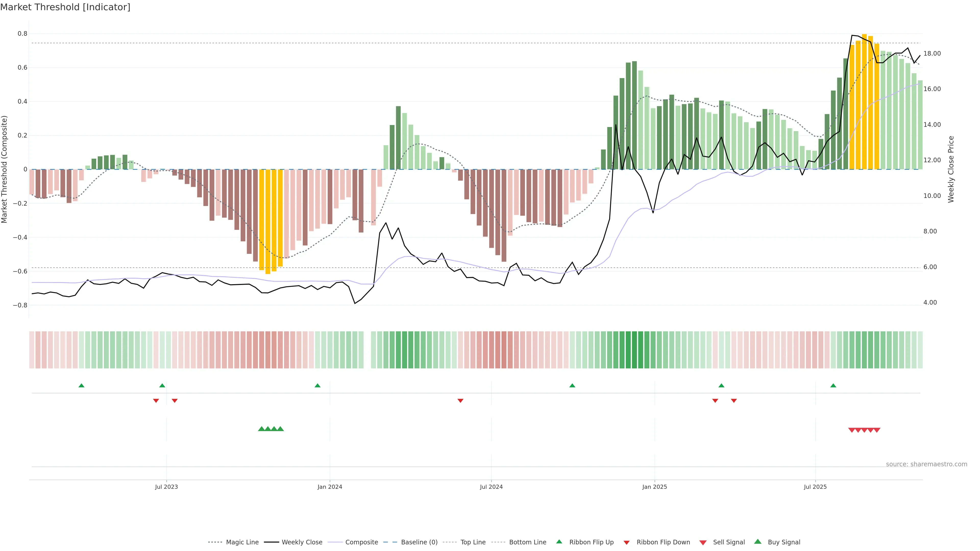Click the Ribbon Flip Down legend triangle

(627, 542)
